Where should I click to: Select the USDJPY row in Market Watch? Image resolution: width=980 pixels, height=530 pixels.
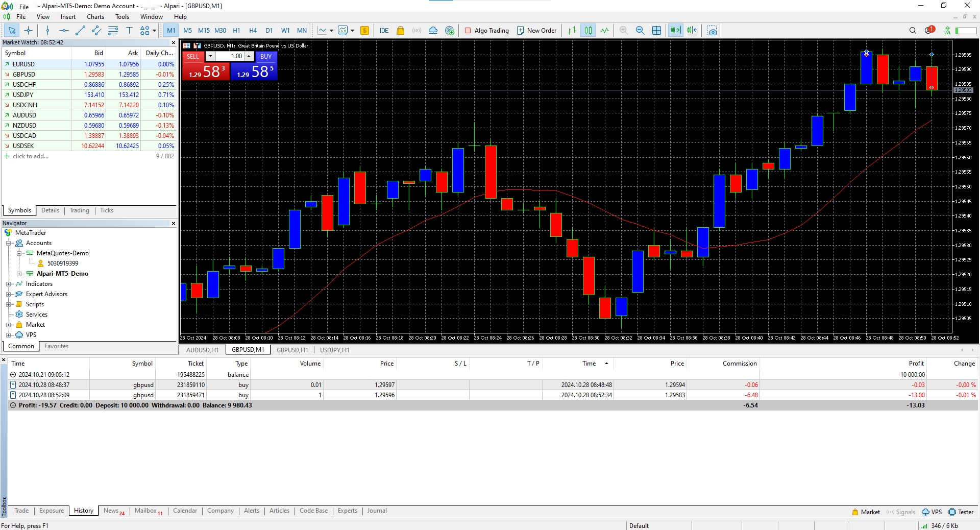click(x=89, y=95)
